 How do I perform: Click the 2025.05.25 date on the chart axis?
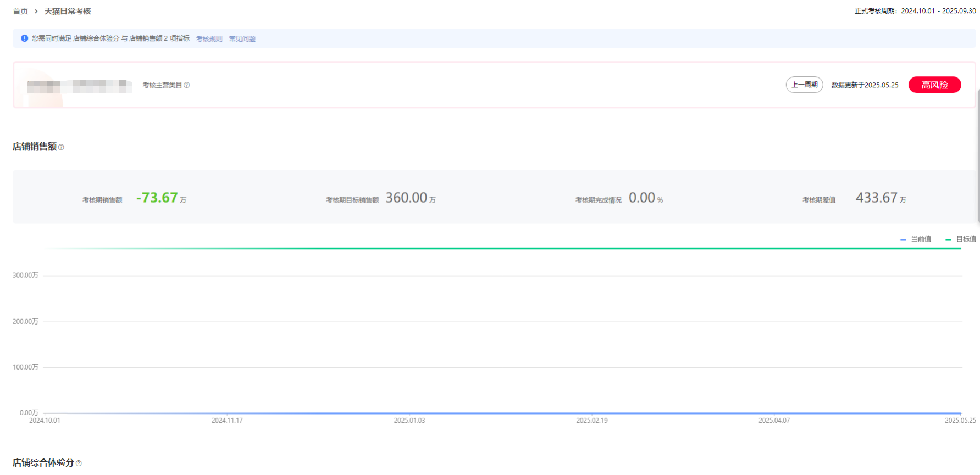tap(960, 421)
